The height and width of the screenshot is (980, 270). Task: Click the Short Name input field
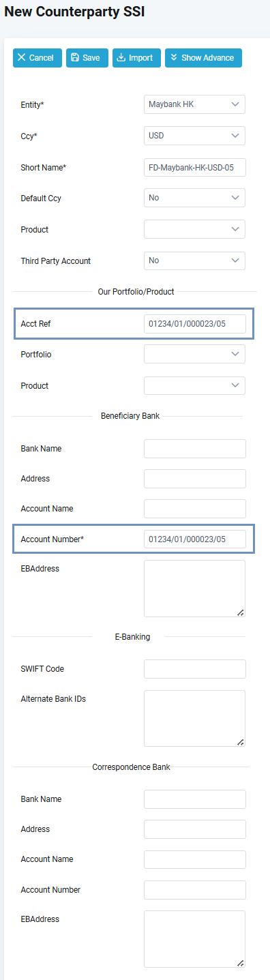click(194, 167)
